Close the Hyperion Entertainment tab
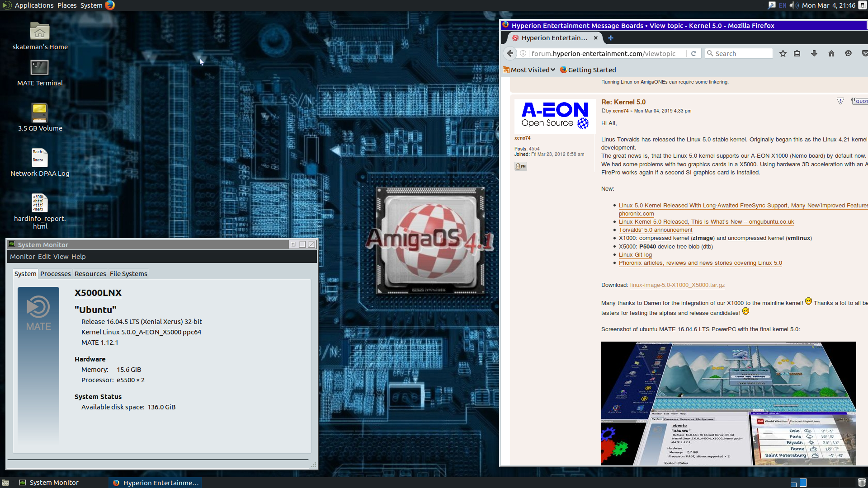The height and width of the screenshot is (488, 868). [x=596, y=38]
